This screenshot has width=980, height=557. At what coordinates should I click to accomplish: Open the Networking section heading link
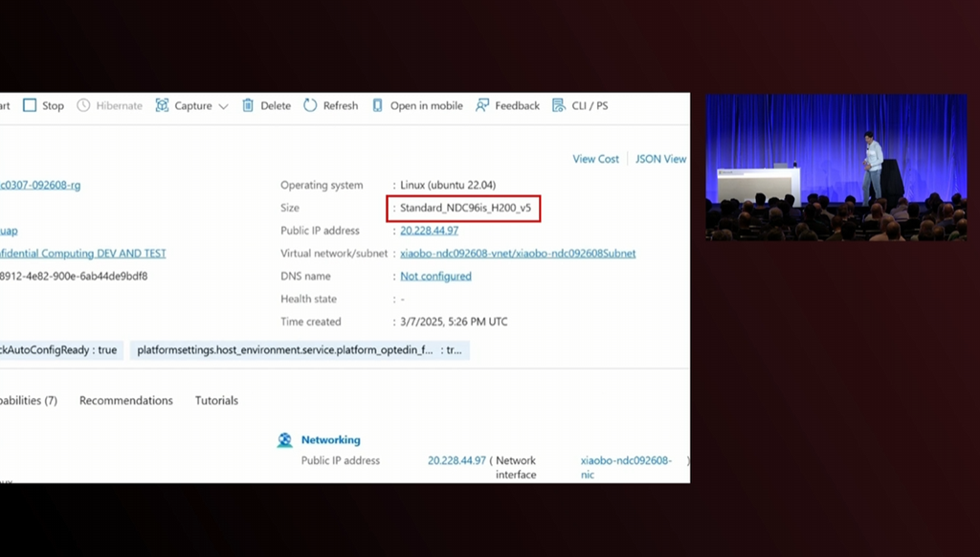tap(331, 440)
